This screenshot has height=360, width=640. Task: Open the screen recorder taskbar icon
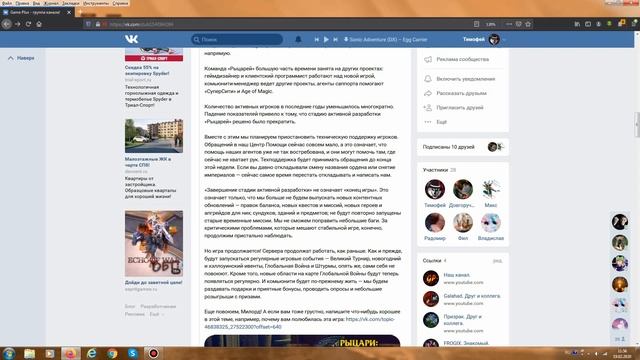[153, 353]
